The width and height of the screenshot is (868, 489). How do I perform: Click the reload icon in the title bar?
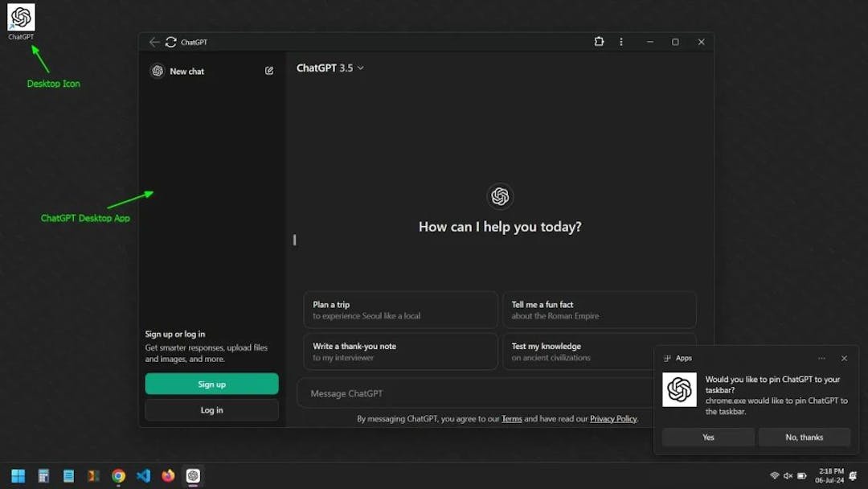click(169, 42)
